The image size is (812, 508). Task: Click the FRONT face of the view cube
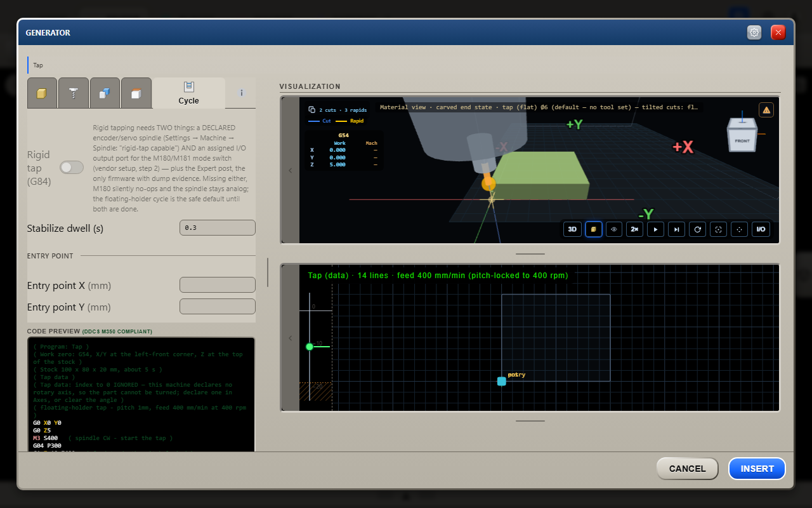pyautogui.click(x=742, y=140)
